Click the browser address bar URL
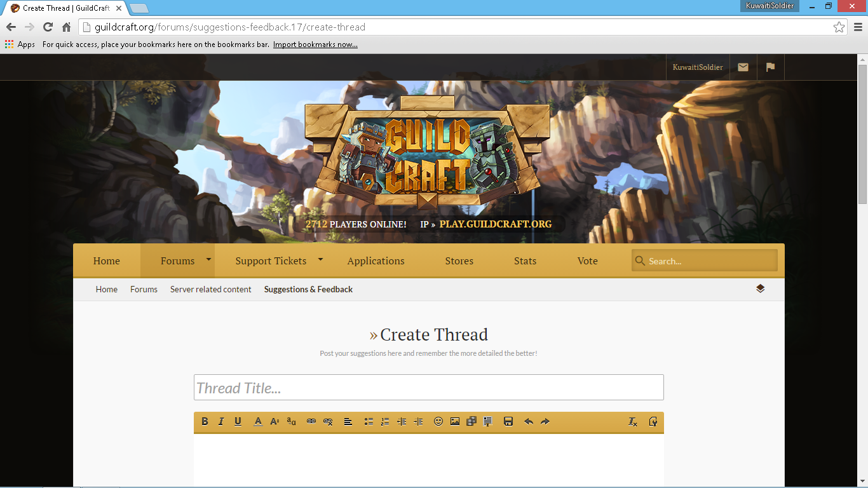868x488 pixels. pos(230,27)
